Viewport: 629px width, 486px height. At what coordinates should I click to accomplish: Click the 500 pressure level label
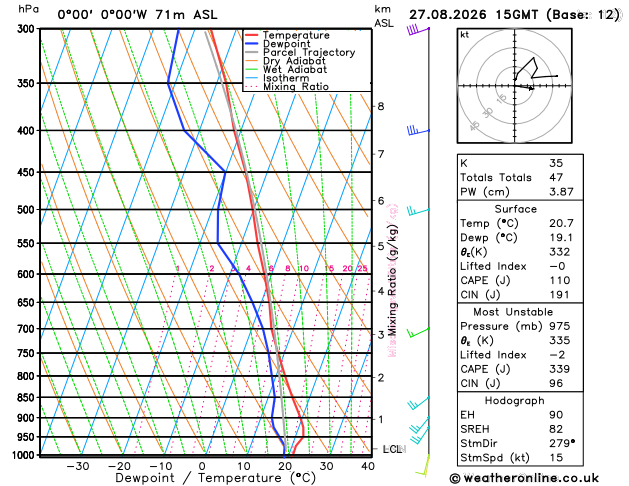pos(28,210)
